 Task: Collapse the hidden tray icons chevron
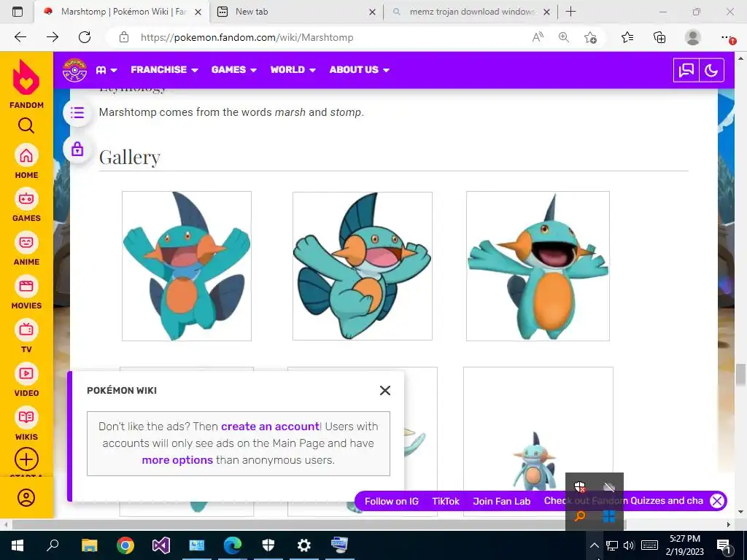[x=594, y=545]
